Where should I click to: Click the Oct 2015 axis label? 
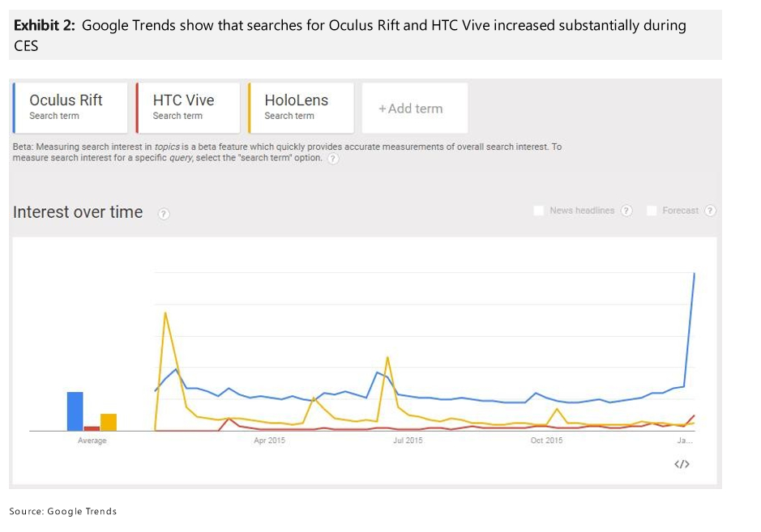point(546,440)
